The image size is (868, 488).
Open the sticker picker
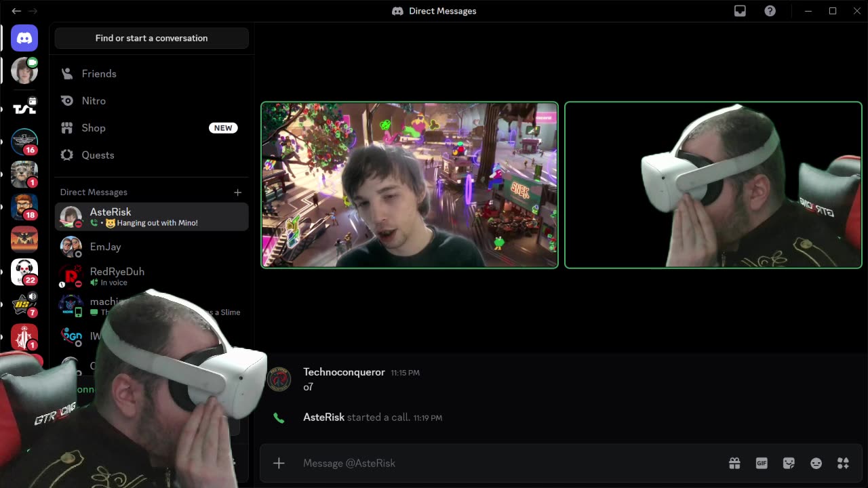(x=789, y=463)
